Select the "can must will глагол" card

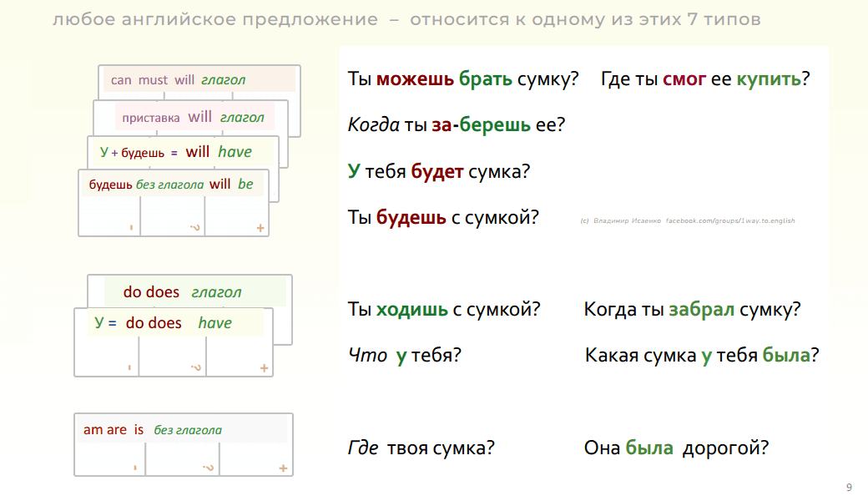click(199, 80)
